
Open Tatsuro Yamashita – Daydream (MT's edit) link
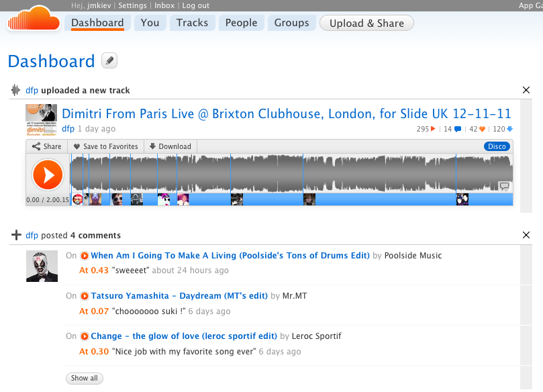click(x=179, y=296)
